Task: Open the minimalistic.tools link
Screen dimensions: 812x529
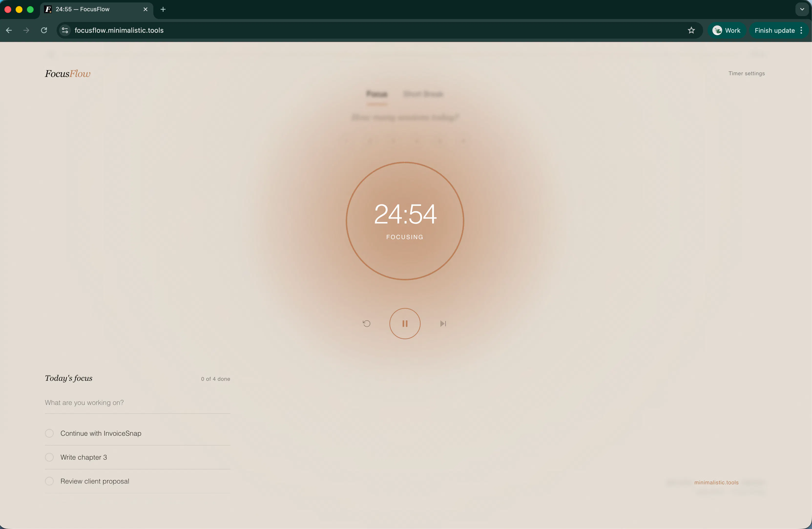Action: (x=716, y=482)
